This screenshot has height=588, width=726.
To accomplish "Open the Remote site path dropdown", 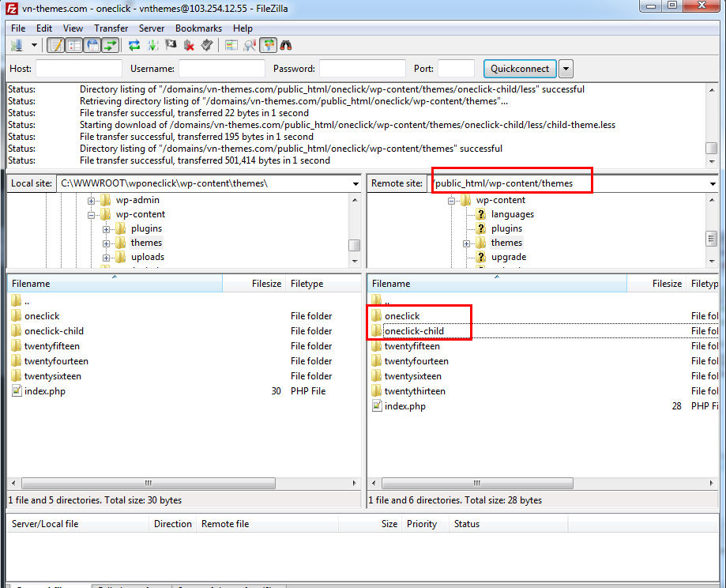I will (x=713, y=183).
